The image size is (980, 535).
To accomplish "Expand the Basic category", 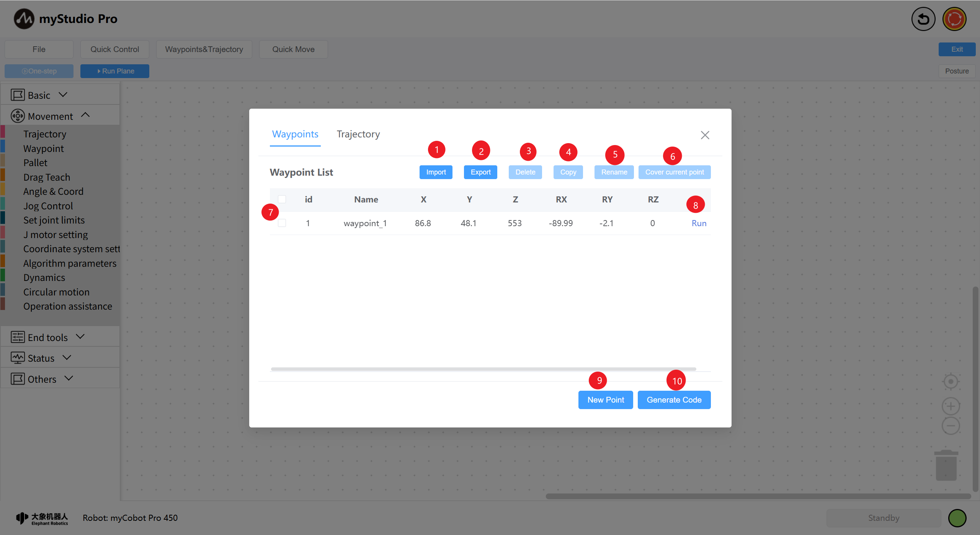I will click(39, 95).
